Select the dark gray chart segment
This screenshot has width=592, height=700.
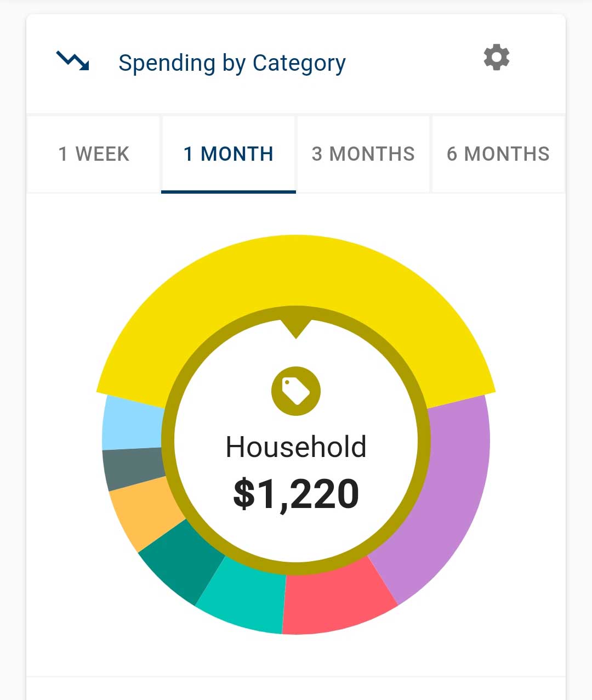click(x=133, y=468)
